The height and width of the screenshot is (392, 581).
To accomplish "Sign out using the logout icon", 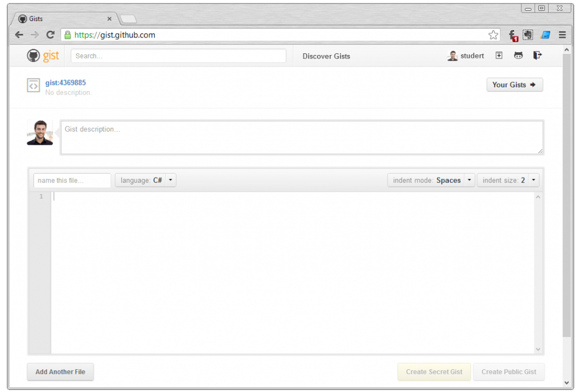I will click(537, 56).
